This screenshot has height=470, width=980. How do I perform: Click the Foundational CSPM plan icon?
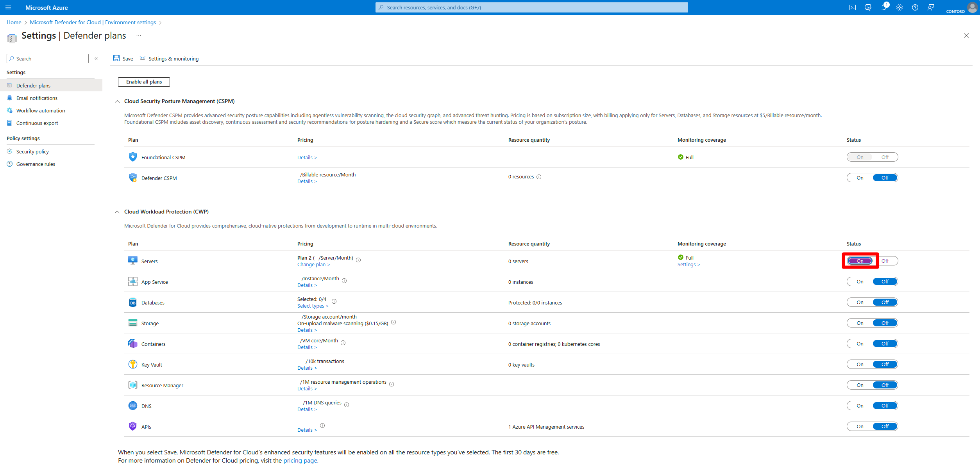(132, 157)
